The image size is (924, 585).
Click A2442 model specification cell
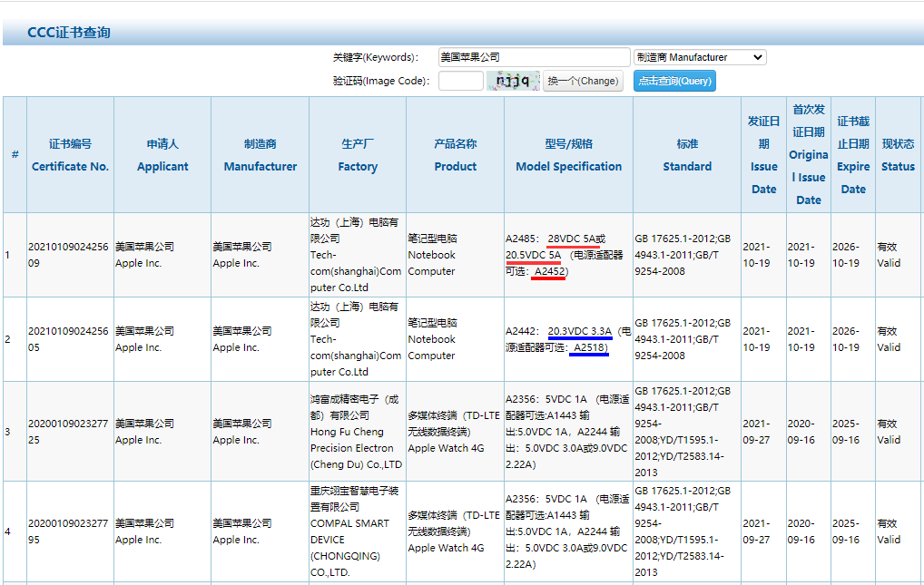tap(569, 339)
